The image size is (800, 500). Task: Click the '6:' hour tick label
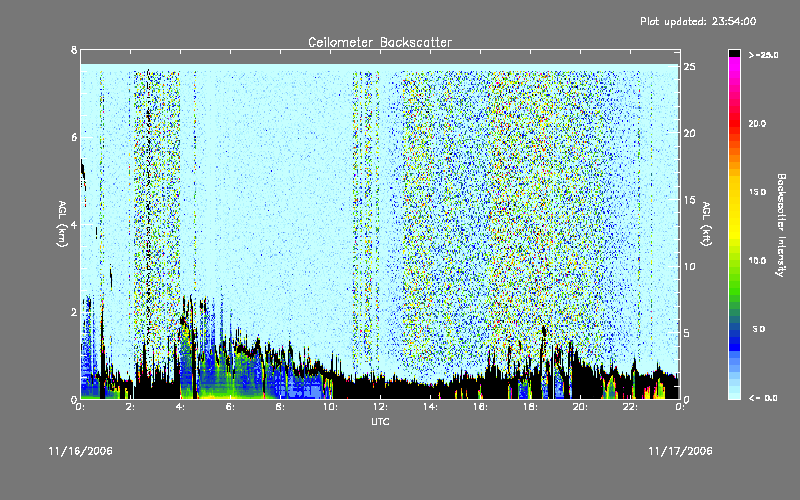coord(230,407)
